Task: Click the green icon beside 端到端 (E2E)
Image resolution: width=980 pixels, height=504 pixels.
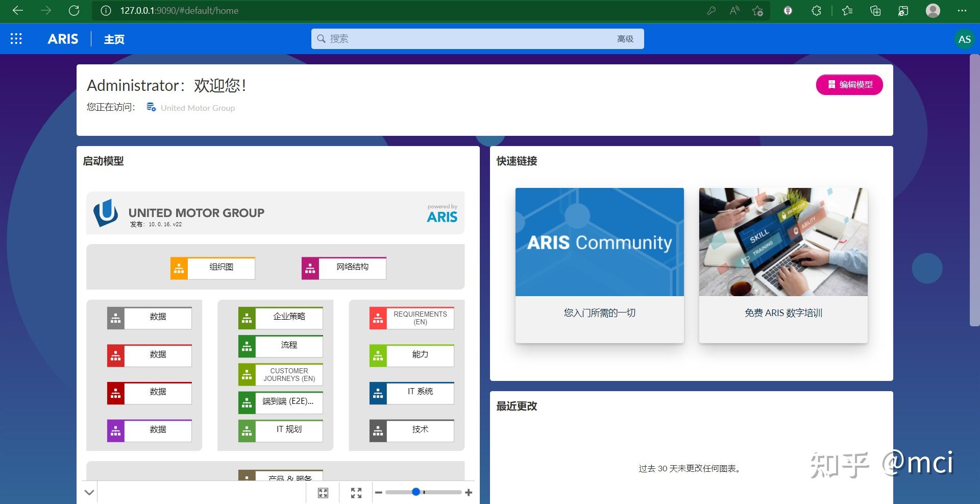Action: tap(247, 403)
